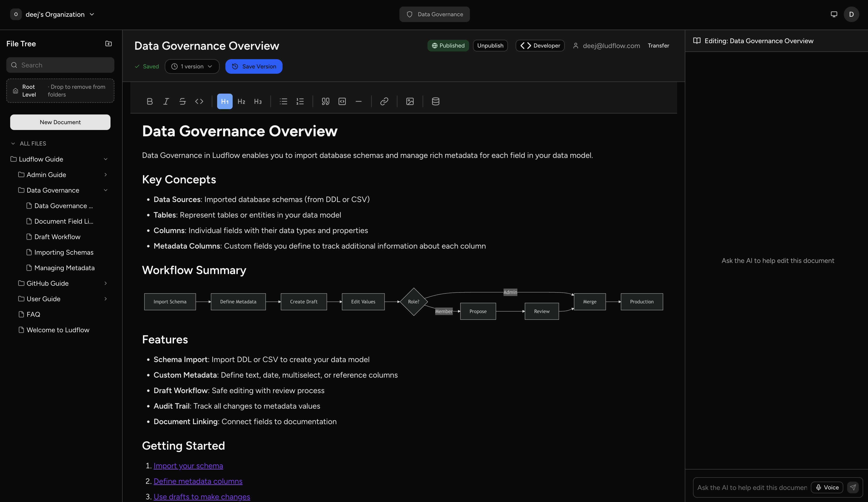Screen dimensions: 868x502
Task: Toggle Heading 2 formatting
Action: pos(241,101)
